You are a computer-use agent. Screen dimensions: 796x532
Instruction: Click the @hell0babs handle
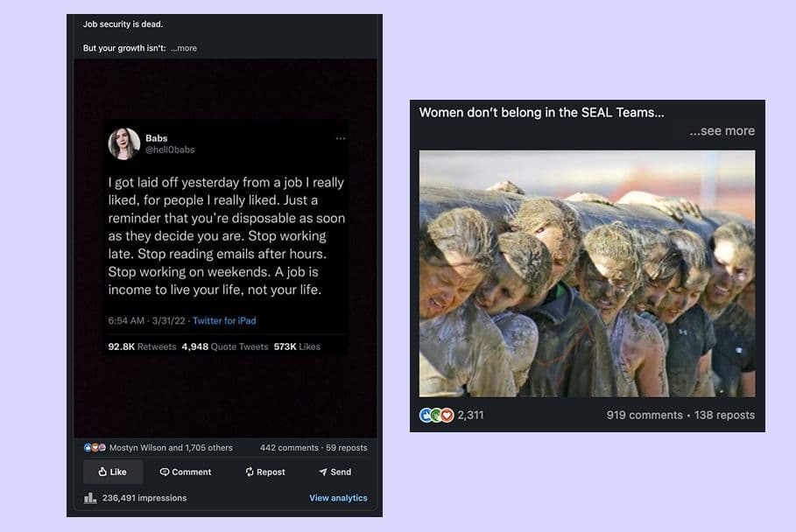tap(170, 150)
